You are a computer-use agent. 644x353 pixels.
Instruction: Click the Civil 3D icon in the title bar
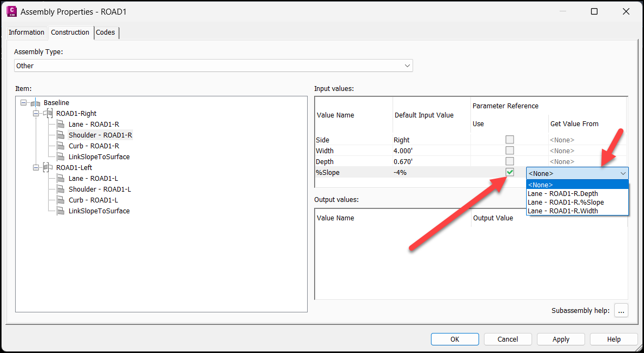11,11
